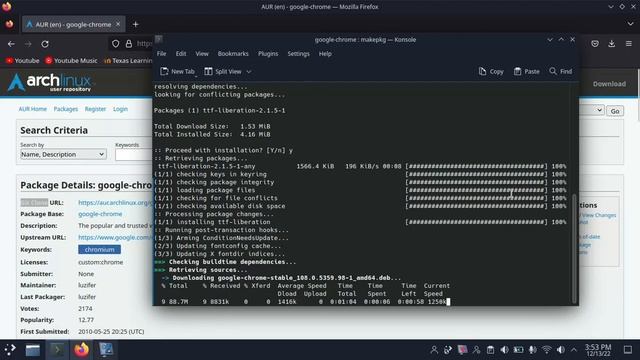Open Firefox downloads panel
The image size is (640, 360).
611,44
